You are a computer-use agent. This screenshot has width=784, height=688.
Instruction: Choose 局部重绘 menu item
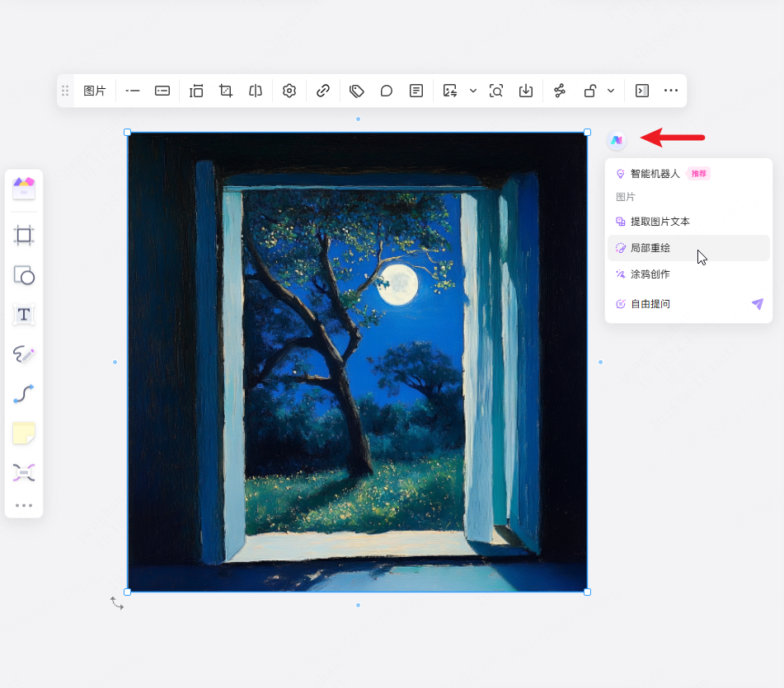click(x=688, y=248)
